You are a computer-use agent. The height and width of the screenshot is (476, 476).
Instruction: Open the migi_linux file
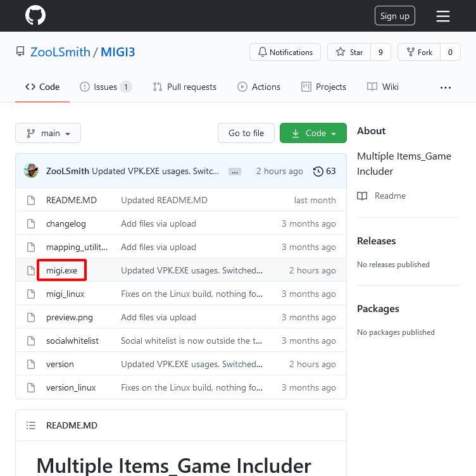tap(65, 294)
